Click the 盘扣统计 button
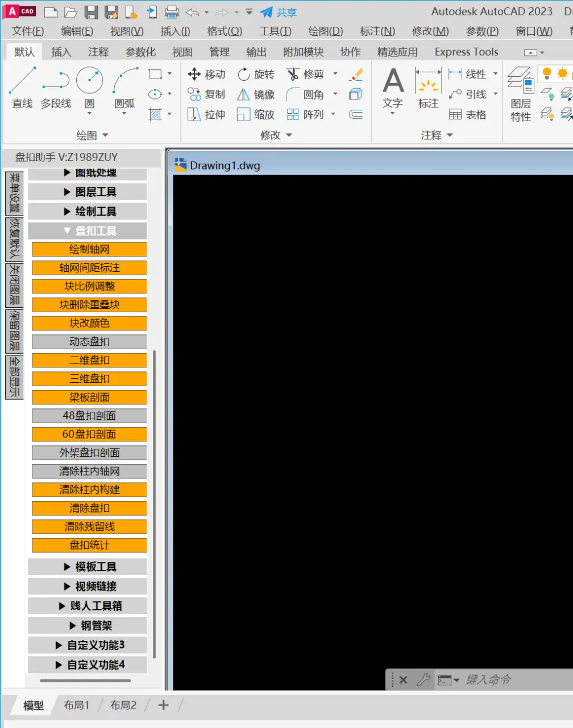Viewport: 573px width, 728px height. coord(89,545)
